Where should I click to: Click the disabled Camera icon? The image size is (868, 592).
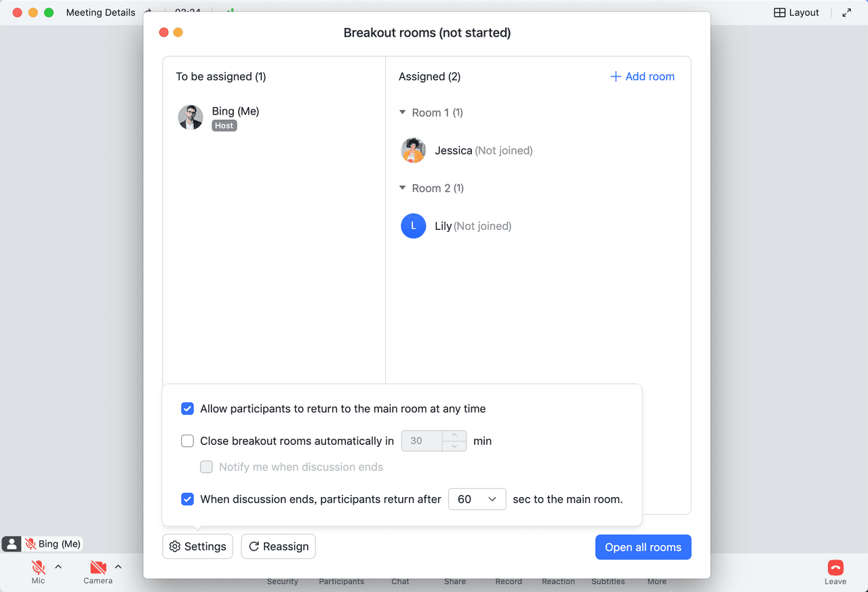[98, 567]
